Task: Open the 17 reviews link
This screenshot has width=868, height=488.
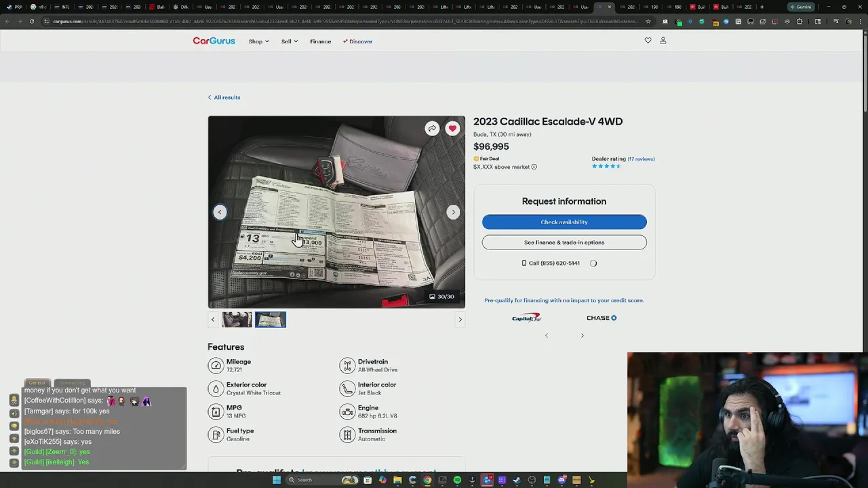Action: (x=642, y=159)
